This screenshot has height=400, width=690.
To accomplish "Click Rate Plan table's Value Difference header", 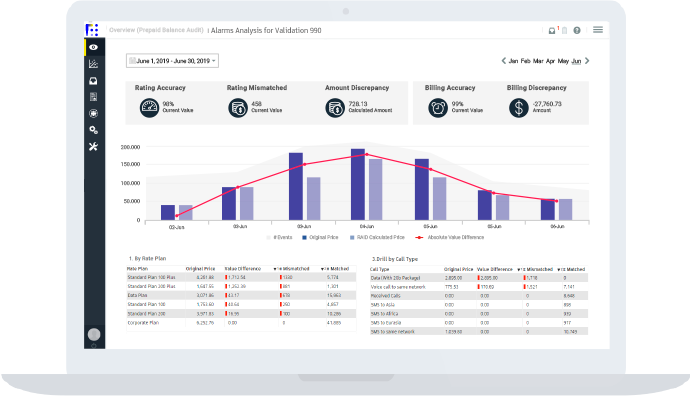I will 243,268.
